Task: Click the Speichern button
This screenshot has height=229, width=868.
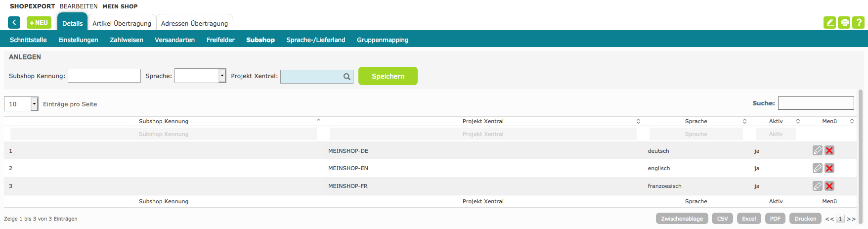Action: pos(388,76)
